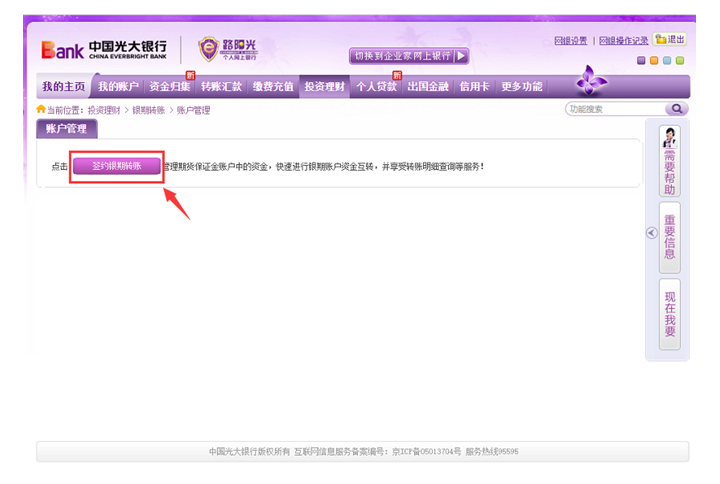
Task: Select the blue theme color square
Action: pyautogui.click(x=667, y=60)
